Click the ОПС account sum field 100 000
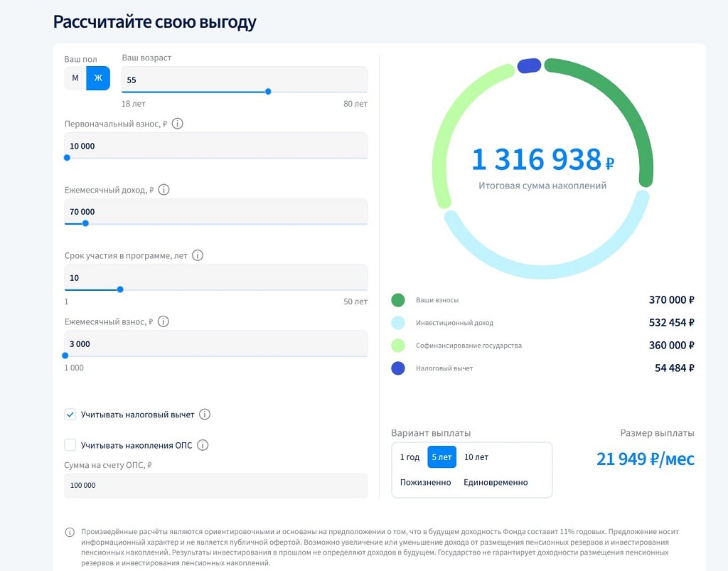The width and height of the screenshot is (728, 571). 216,485
